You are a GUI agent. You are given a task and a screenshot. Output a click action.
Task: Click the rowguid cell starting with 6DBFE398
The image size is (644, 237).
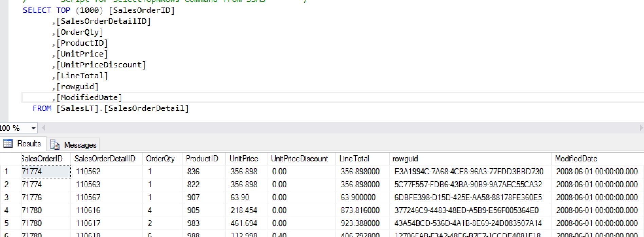[x=470, y=197]
